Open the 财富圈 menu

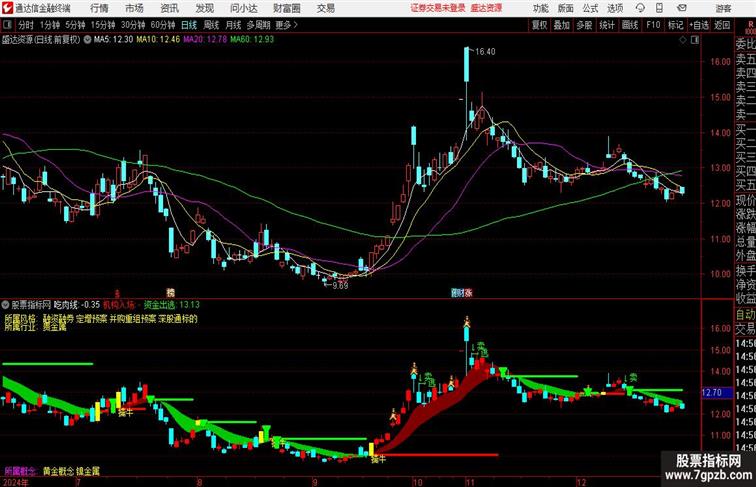(x=286, y=8)
